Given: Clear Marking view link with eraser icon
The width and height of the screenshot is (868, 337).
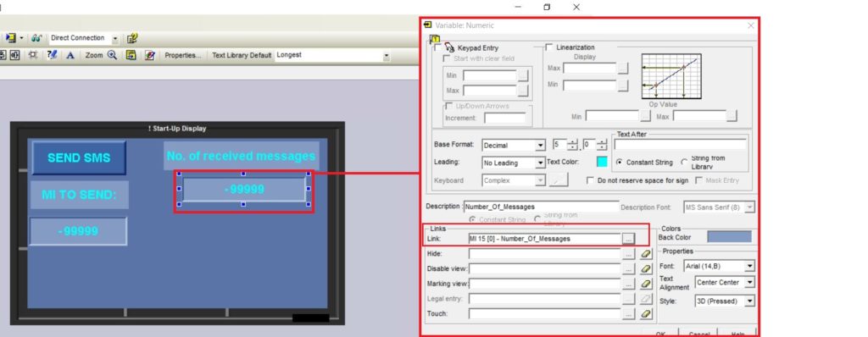Looking at the screenshot, I should point(645,284).
